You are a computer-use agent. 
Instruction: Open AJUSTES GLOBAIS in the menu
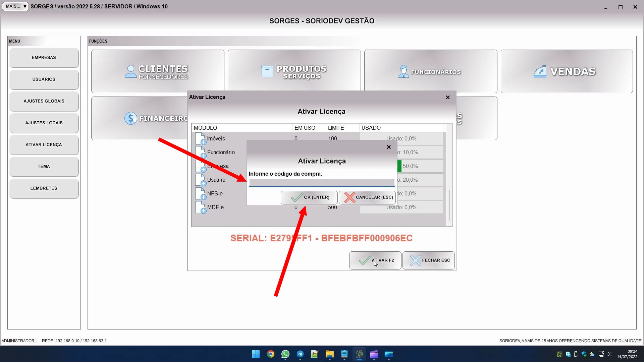44,101
